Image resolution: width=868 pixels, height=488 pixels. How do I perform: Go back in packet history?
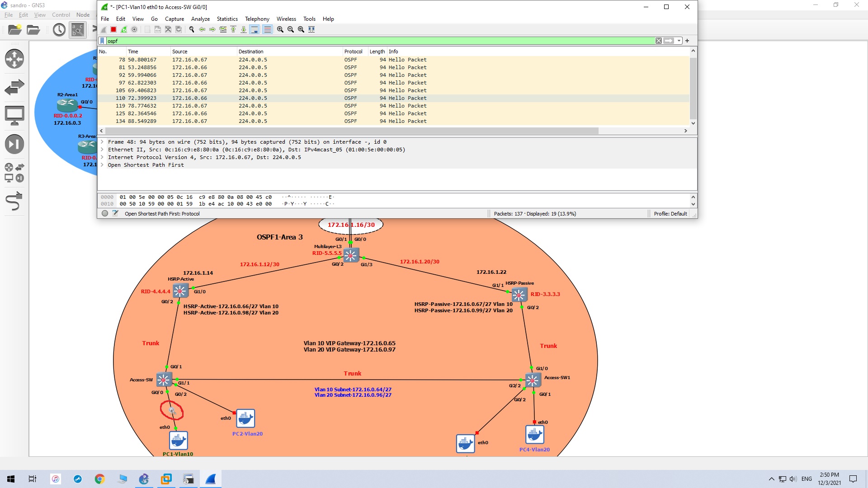[202, 29]
